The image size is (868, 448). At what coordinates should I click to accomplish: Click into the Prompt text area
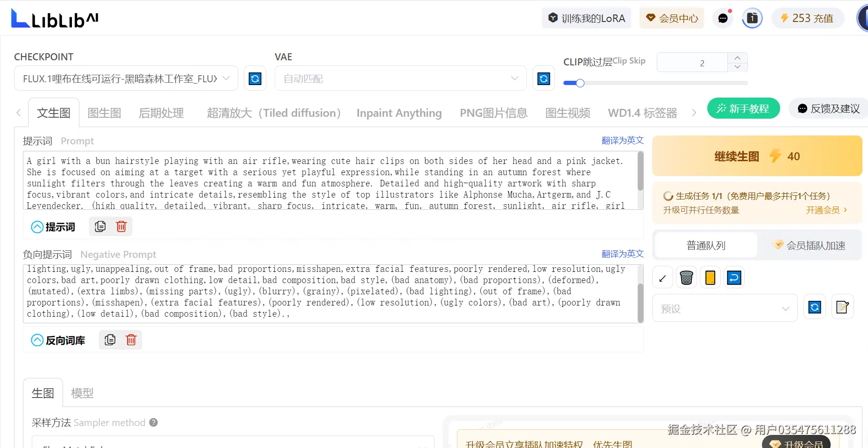[330, 180]
